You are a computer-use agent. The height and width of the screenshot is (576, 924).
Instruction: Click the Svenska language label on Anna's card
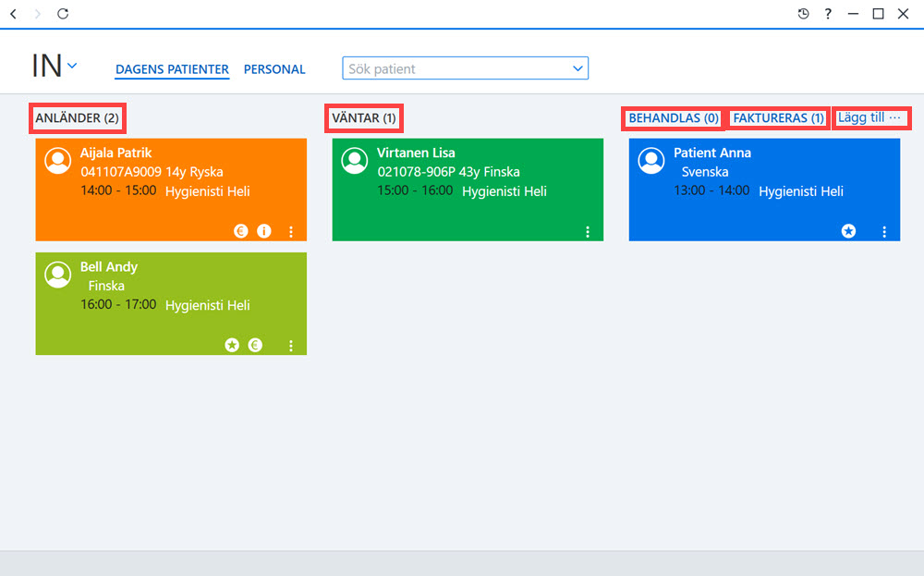point(705,172)
